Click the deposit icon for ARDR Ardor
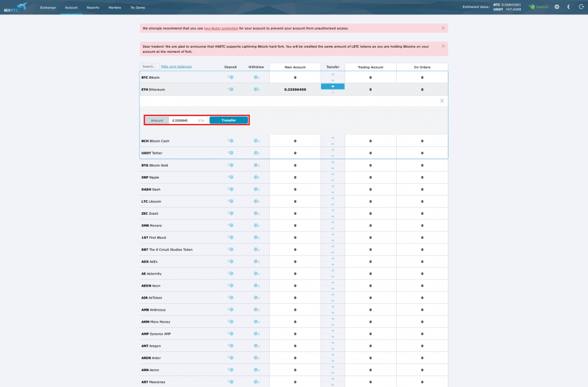The width and height of the screenshot is (588, 387). click(x=230, y=358)
